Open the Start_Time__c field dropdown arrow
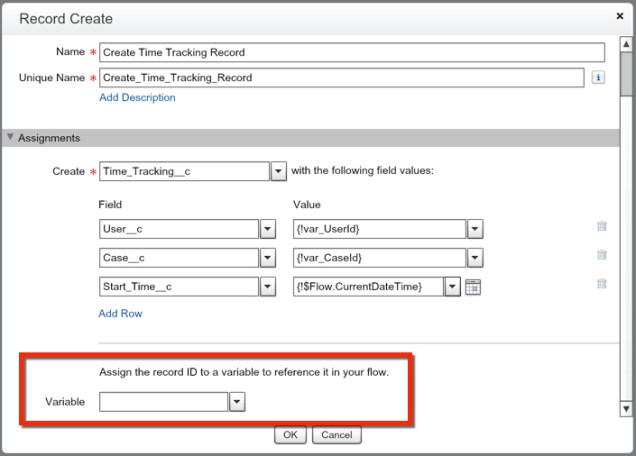Screen dimensions: 636x456 click(x=268, y=286)
